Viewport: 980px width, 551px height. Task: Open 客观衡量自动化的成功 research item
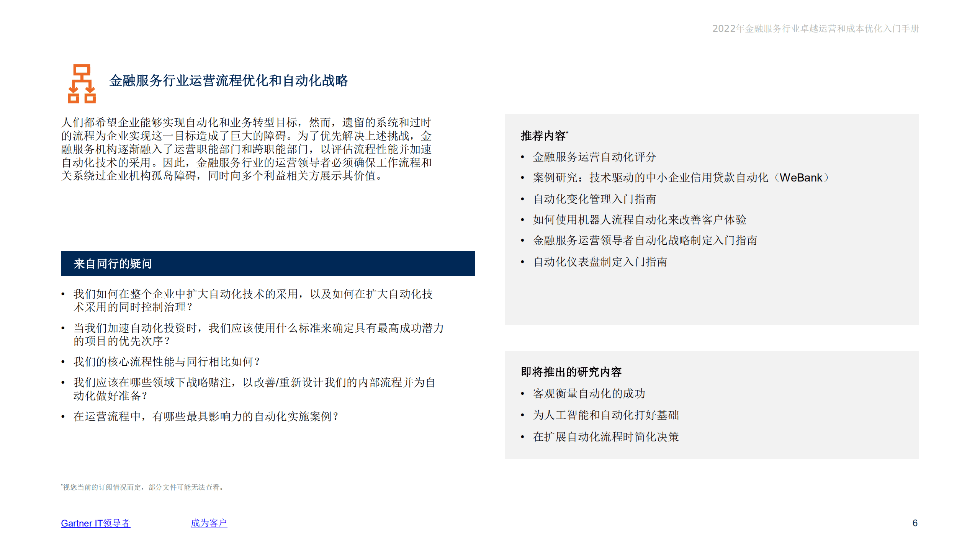(x=588, y=393)
